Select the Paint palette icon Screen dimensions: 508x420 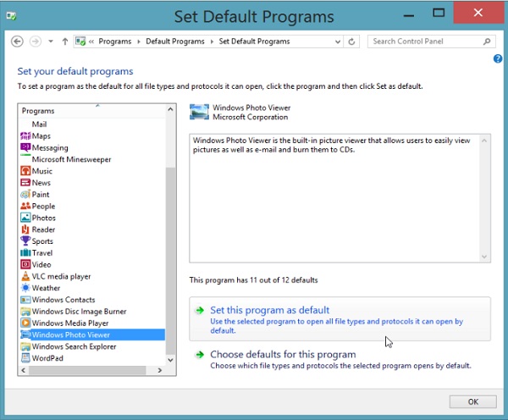[x=25, y=195]
